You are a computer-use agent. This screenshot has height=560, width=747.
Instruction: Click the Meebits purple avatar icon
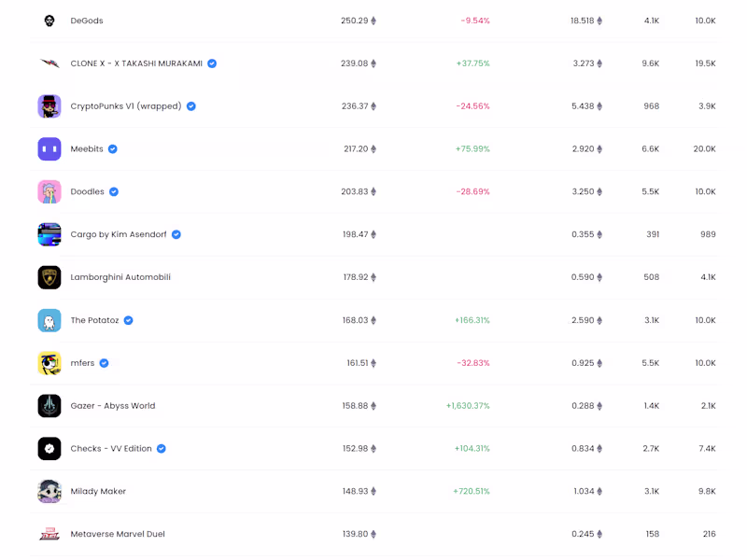click(49, 149)
